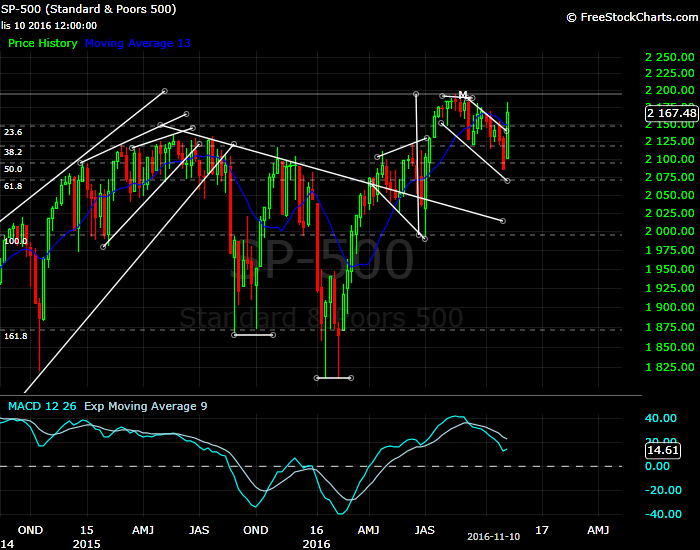
Task: Select the 61.8 Fibonacci level label
Action: (13, 186)
